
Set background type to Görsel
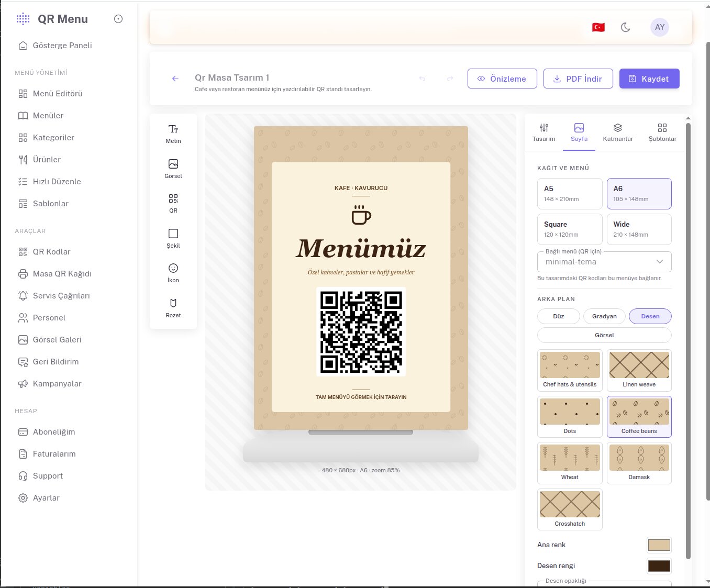coord(604,335)
